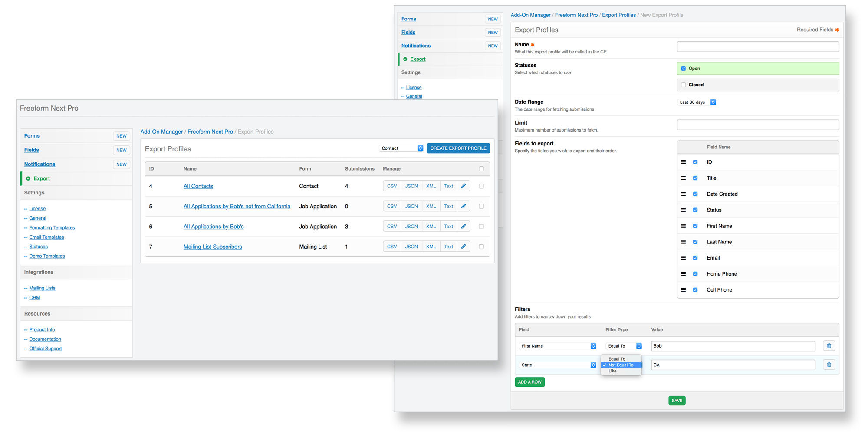
Task: Click the NEW button beside Forms in front window
Action: [x=122, y=136]
